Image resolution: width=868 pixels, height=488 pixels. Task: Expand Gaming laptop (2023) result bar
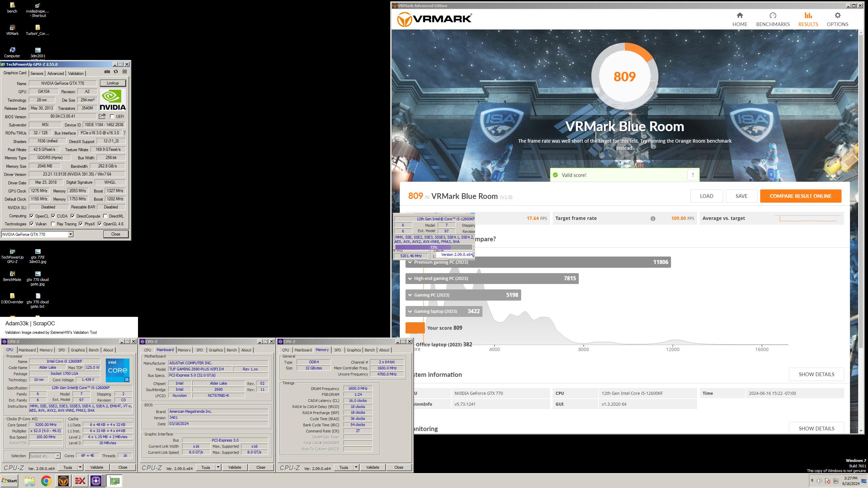point(444,311)
